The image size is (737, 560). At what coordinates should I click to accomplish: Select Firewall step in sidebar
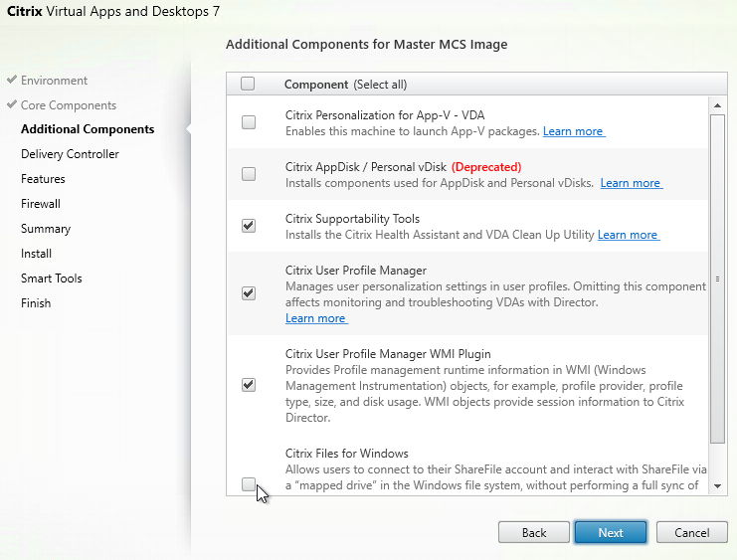(x=41, y=204)
